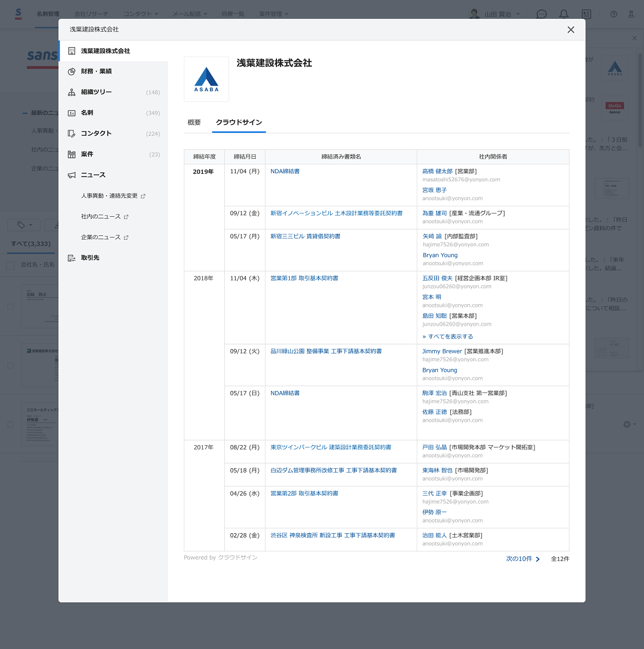This screenshot has height=649, width=644.
Task: Expand the メール配信 dropdown in top navigation
Action: [x=190, y=14]
